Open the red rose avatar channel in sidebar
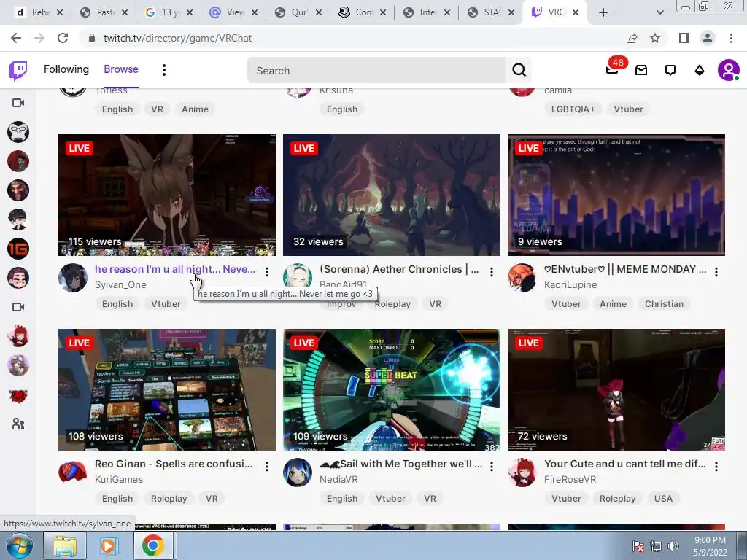The width and height of the screenshot is (747, 560). coord(18,395)
